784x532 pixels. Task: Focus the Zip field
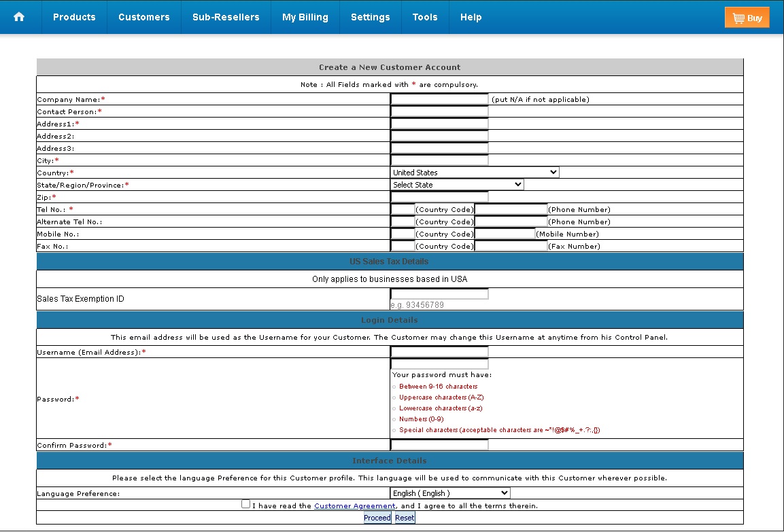439,197
